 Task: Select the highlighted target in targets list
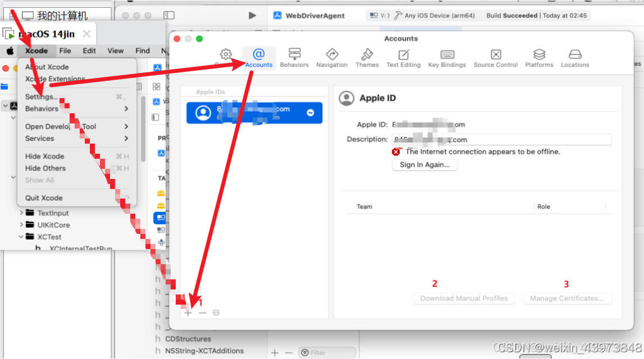tap(161, 217)
